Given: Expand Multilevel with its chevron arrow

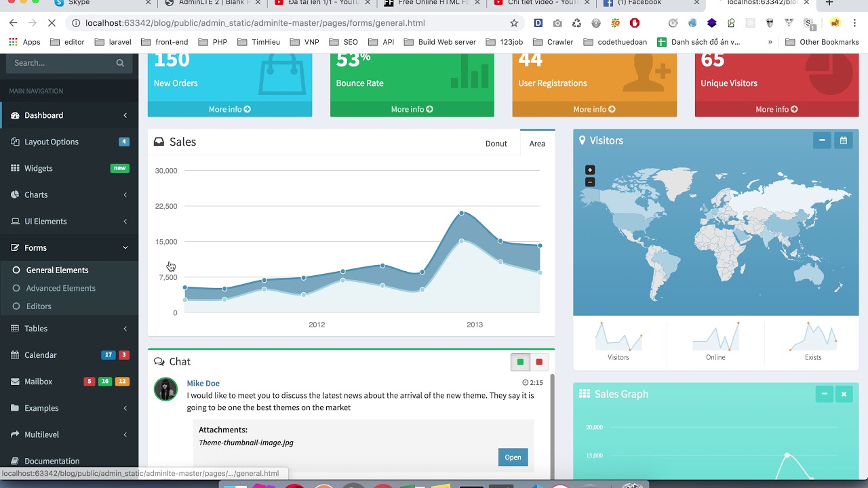Looking at the screenshot, I should point(125,434).
